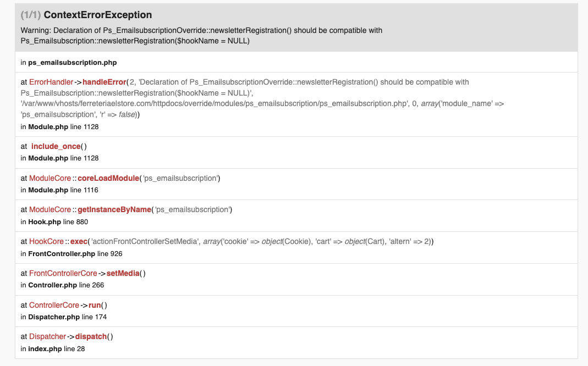This screenshot has height=366, width=588.
Task: Click the exec method name
Action: 80,241
